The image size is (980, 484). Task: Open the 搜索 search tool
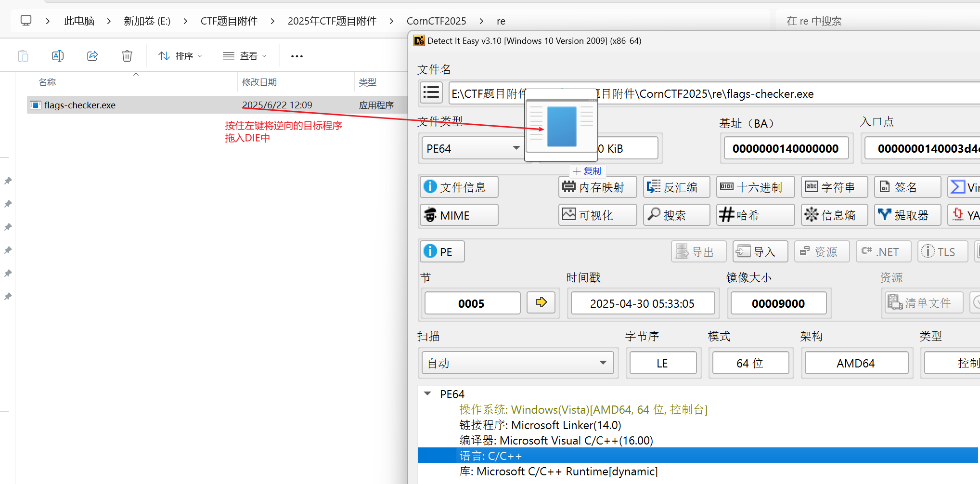(x=676, y=215)
